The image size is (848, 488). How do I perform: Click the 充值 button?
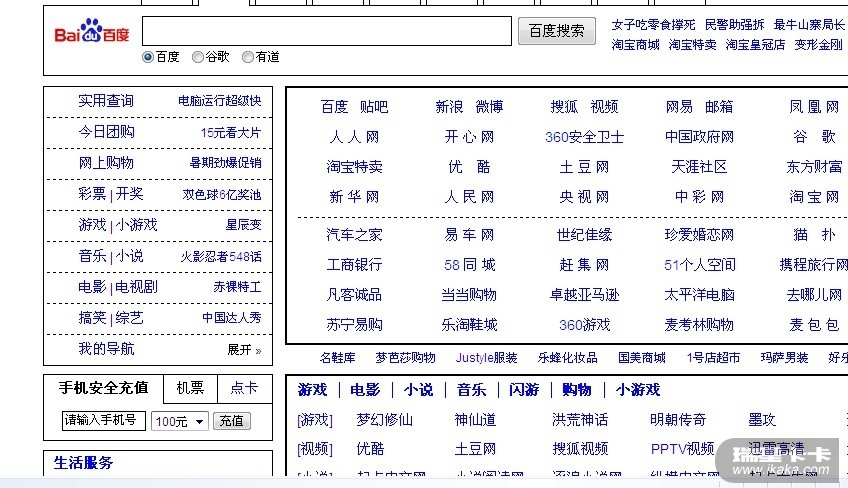pyautogui.click(x=231, y=421)
